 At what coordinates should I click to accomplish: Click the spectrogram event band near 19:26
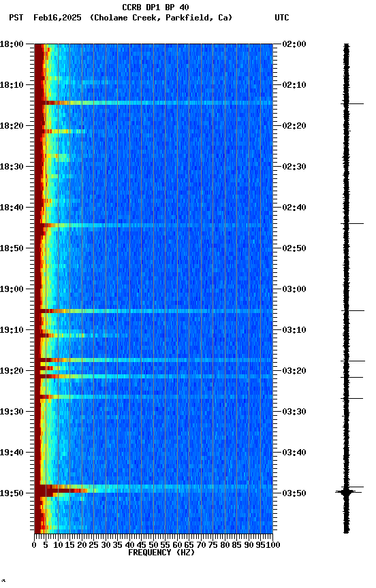click(153, 397)
